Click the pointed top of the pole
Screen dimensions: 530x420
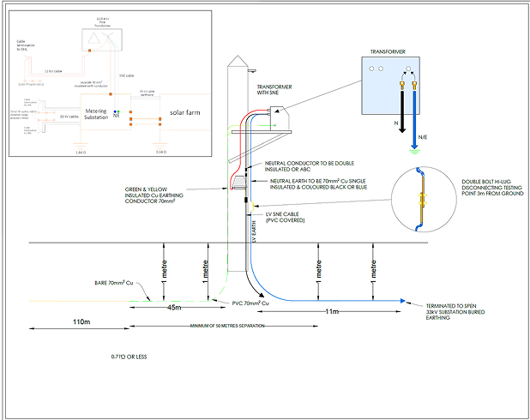[x=238, y=61]
